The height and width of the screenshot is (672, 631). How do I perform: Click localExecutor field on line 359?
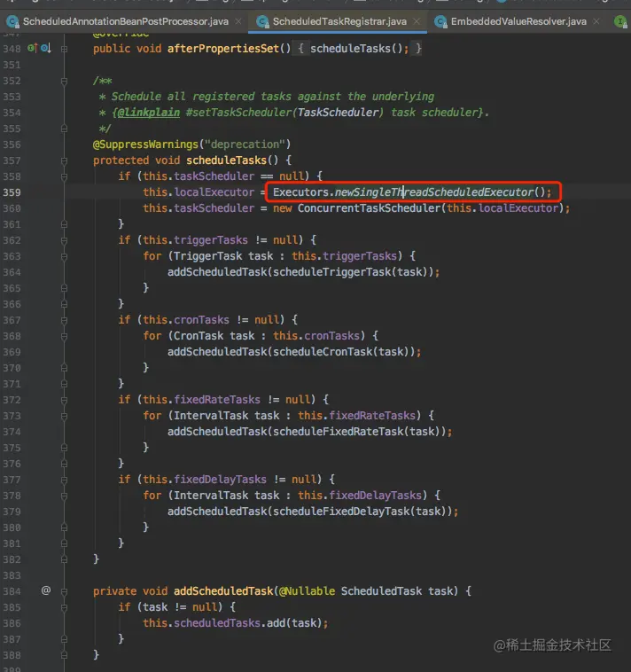(x=214, y=192)
